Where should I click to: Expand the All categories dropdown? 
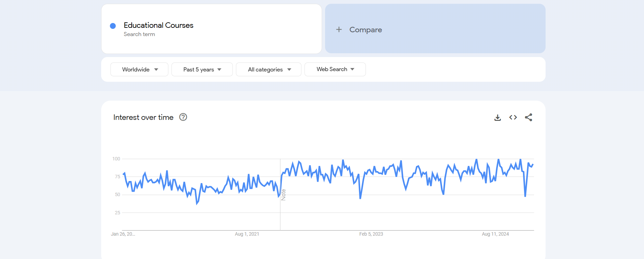(x=269, y=69)
